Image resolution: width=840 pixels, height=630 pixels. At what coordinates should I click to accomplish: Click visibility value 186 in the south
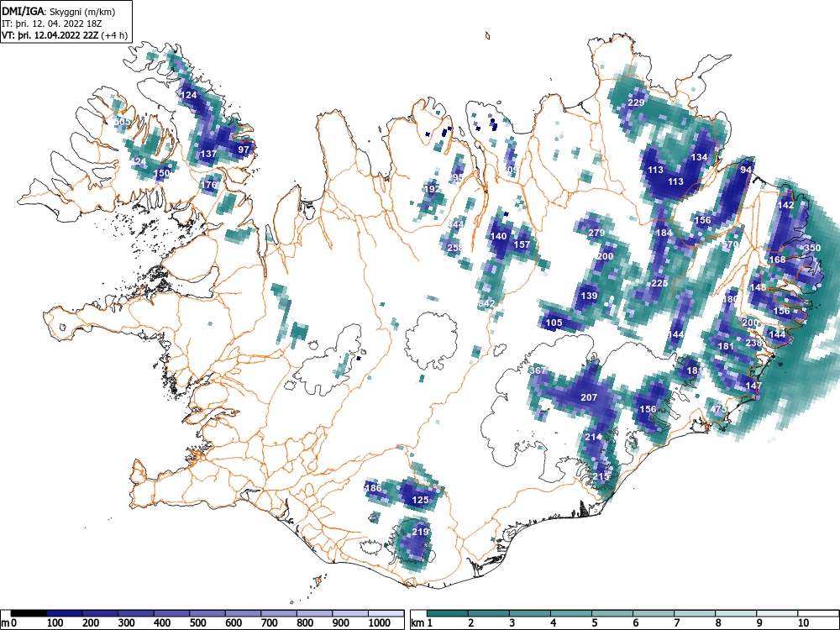[x=373, y=487]
